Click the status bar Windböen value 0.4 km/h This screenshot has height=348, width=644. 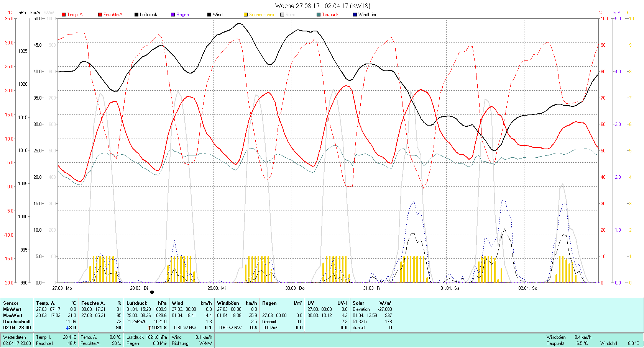tap(583, 337)
